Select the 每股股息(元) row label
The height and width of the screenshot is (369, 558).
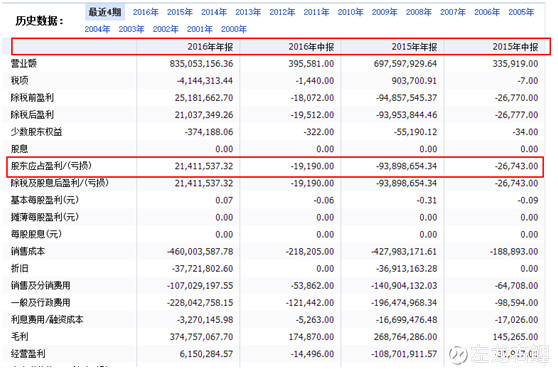(x=36, y=234)
